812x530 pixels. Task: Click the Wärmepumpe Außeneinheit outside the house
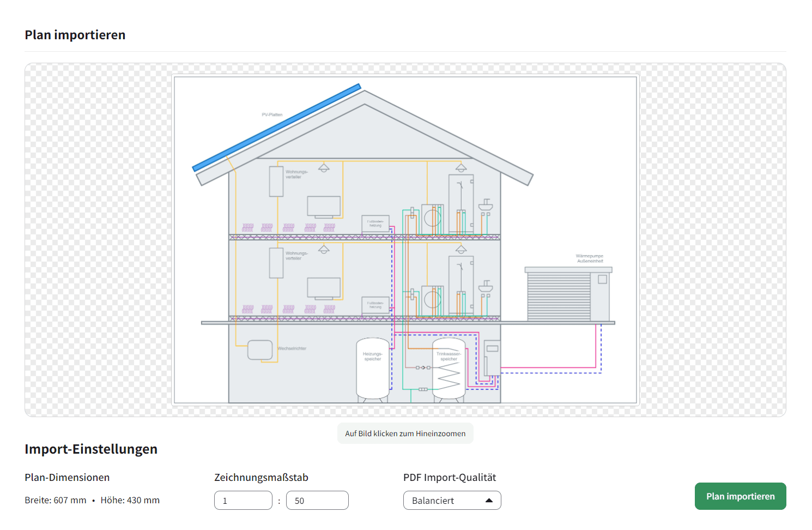point(568,294)
